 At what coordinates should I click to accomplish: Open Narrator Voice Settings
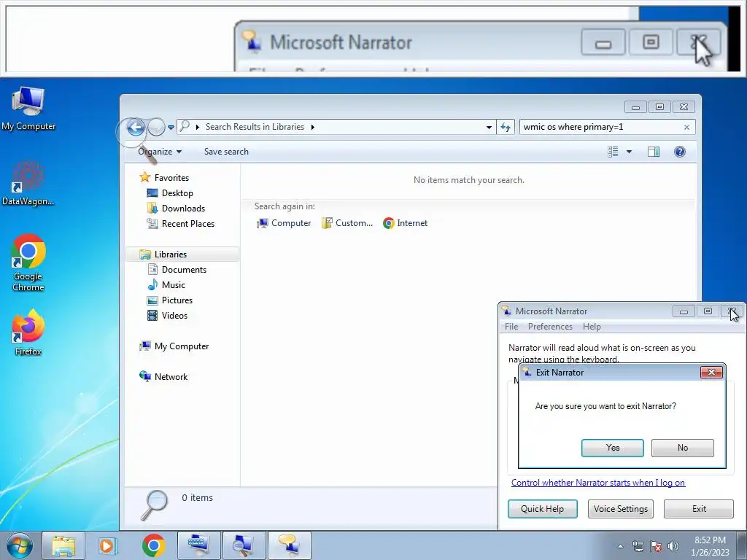point(621,508)
